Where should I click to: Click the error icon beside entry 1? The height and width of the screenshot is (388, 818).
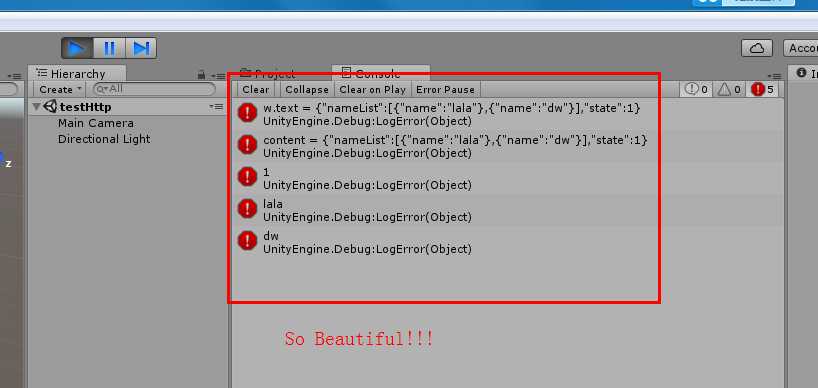click(x=247, y=176)
